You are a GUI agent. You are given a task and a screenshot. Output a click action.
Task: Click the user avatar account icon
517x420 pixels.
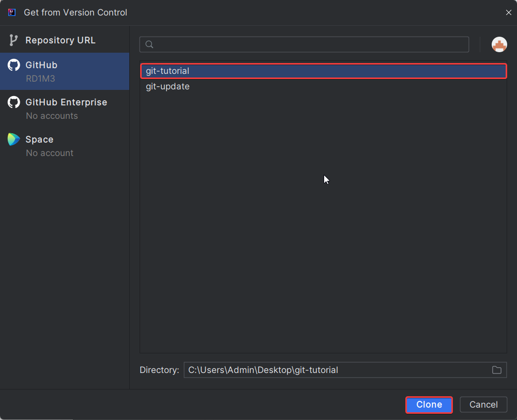(499, 44)
